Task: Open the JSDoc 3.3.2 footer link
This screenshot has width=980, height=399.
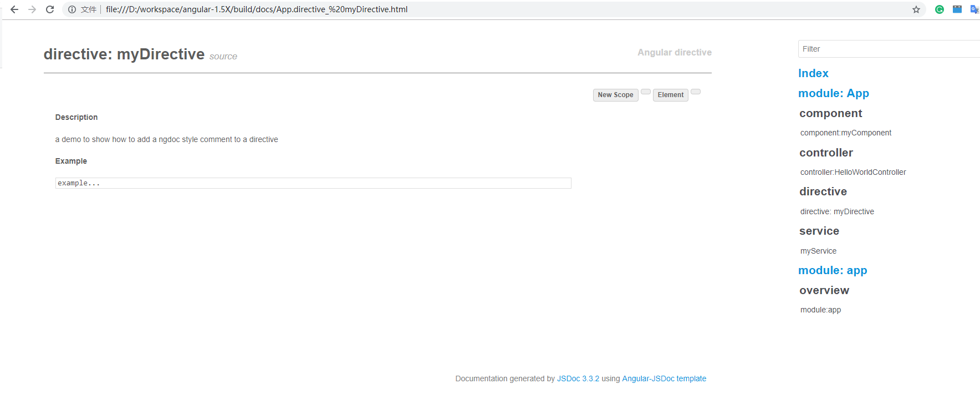Action: tap(578, 378)
